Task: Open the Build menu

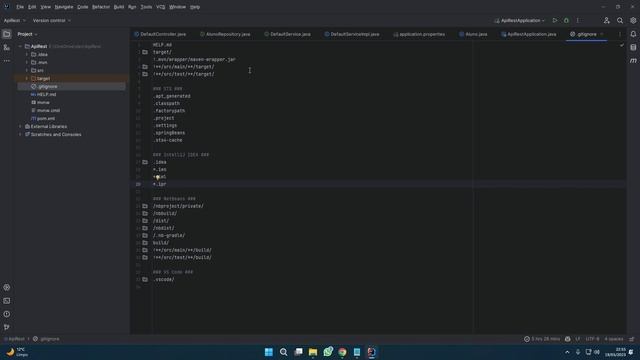Action: tap(119, 7)
